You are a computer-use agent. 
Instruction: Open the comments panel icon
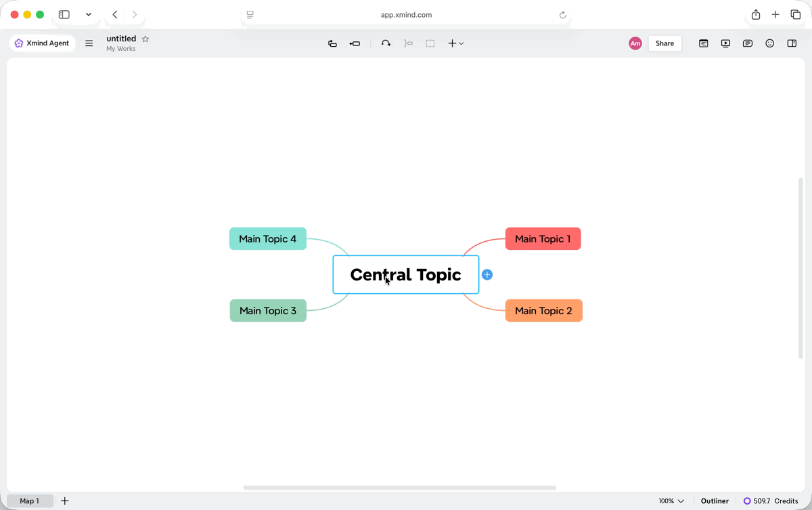[x=748, y=43]
